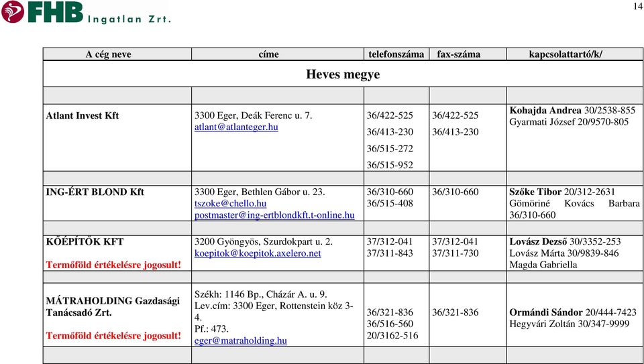
Task: Click contact 'Lovász Márta 30/9839-846'
Action: [564, 253]
